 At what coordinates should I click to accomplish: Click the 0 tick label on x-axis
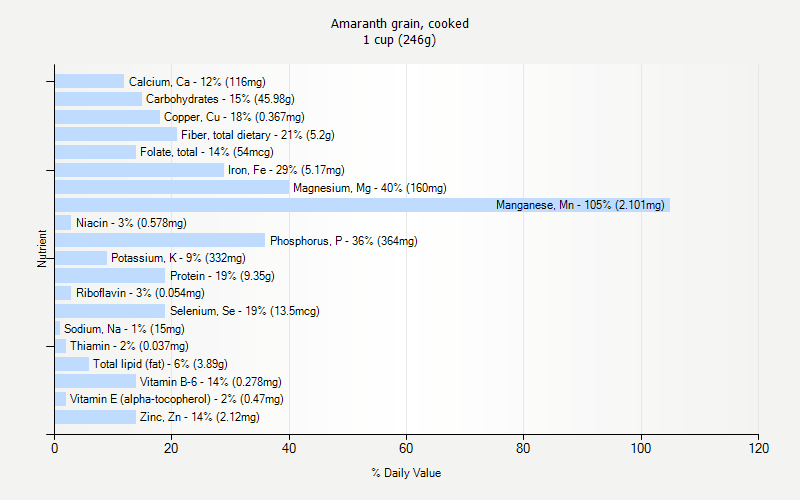[55, 448]
